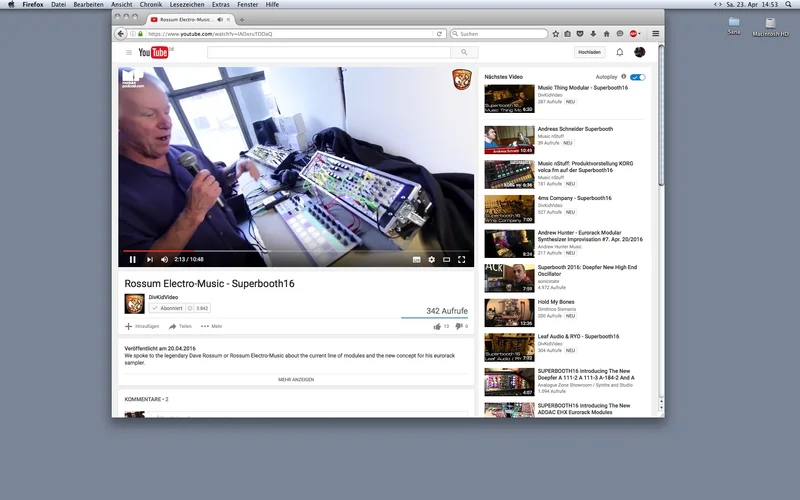Open video player settings gear
This screenshot has height=500, width=800.
pyautogui.click(x=432, y=260)
